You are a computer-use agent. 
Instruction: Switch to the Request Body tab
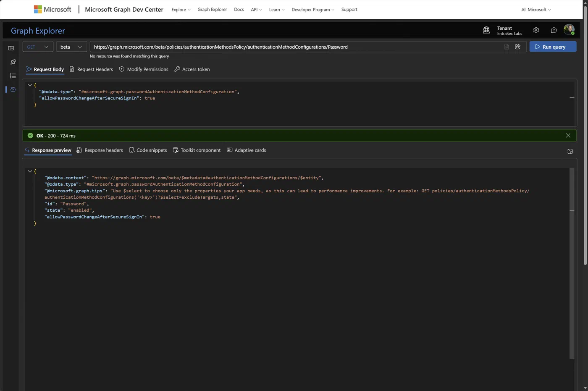point(45,69)
